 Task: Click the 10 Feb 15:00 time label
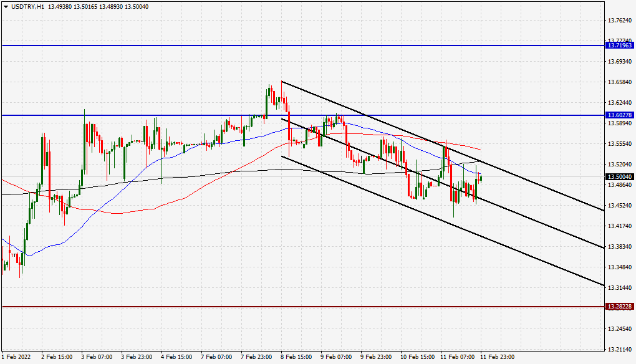click(417, 357)
